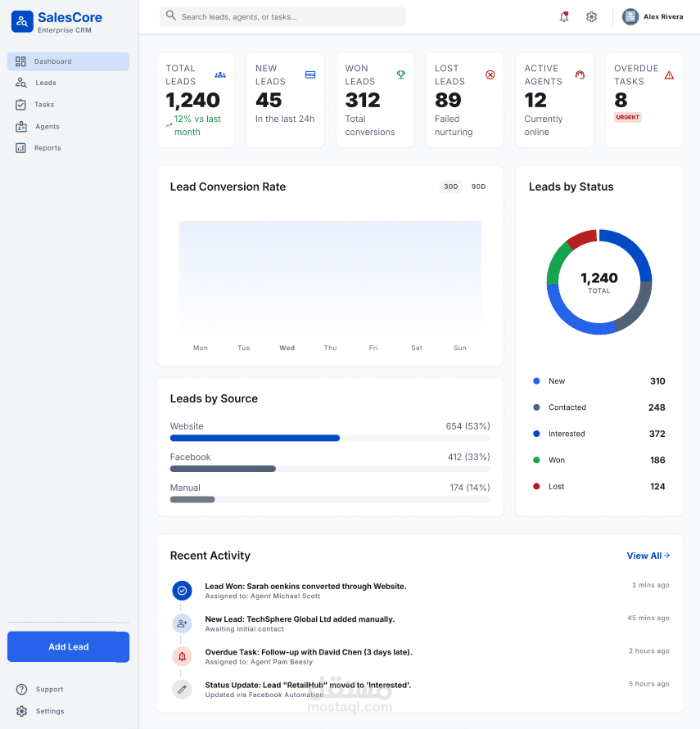700x729 pixels.
Task: Click the Won status green dot
Action: point(536,460)
